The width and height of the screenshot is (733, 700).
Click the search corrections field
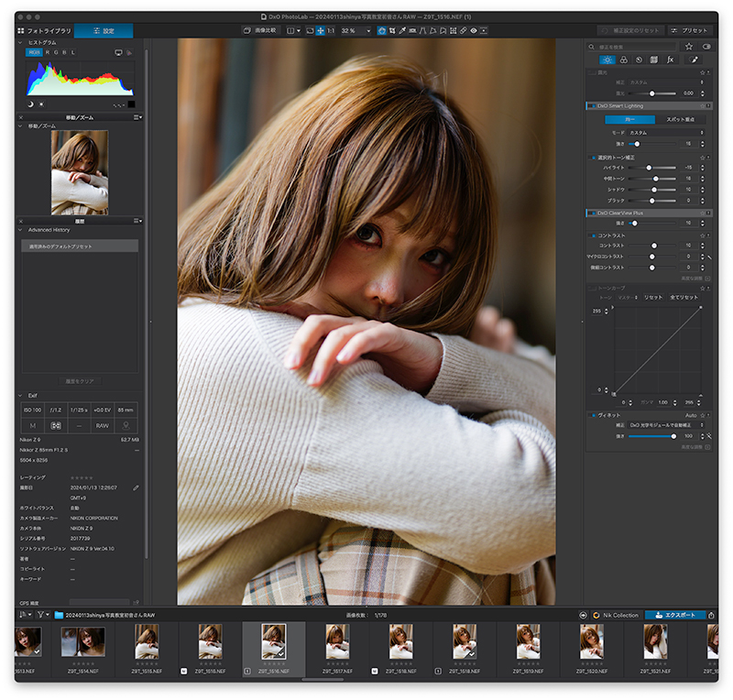(x=632, y=47)
